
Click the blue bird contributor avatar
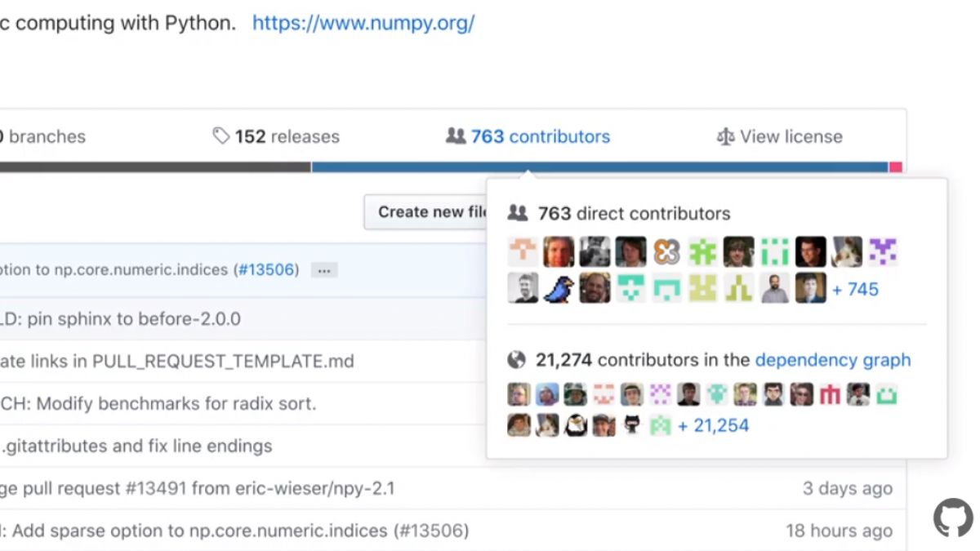(x=559, y=288)
